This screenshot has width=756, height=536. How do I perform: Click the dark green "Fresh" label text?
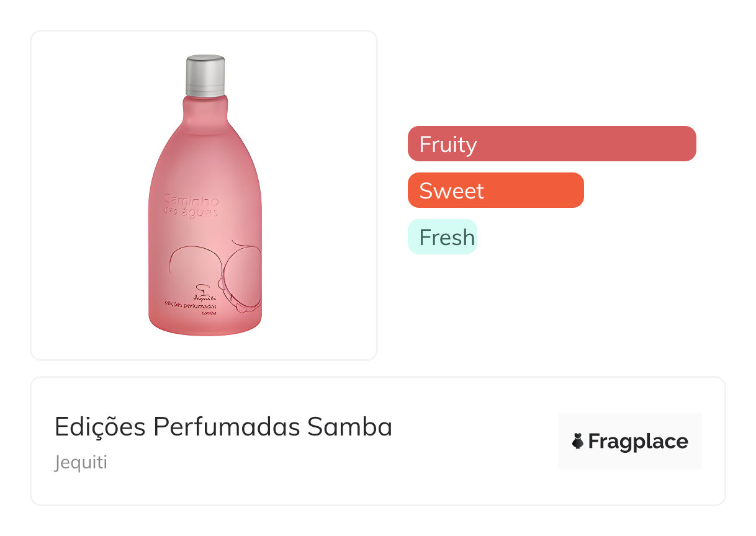pos(447,237)
